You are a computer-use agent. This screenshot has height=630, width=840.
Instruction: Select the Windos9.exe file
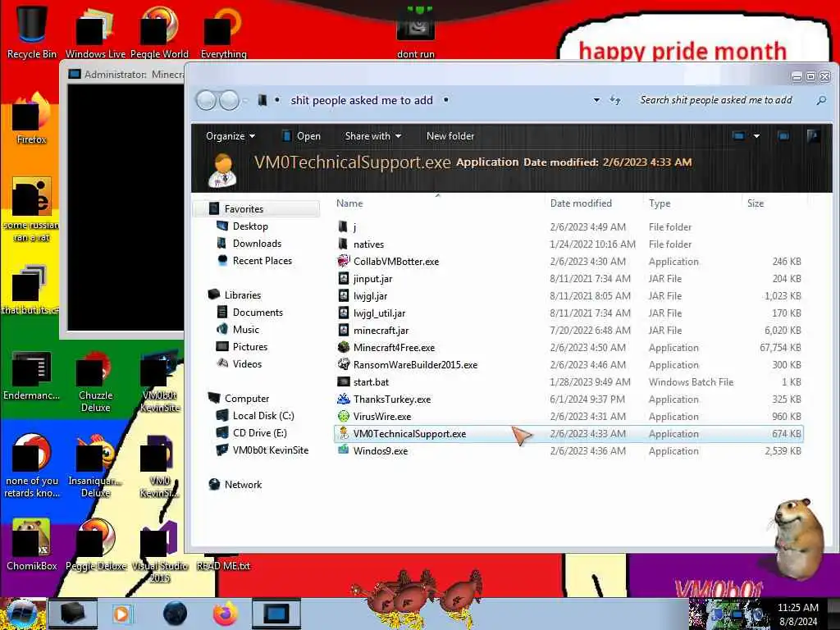coord(568,451)
